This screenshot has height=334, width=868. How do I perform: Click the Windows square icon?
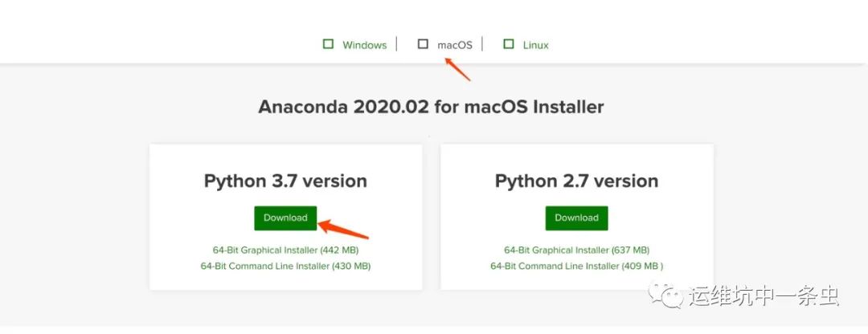tap(328, 44)
